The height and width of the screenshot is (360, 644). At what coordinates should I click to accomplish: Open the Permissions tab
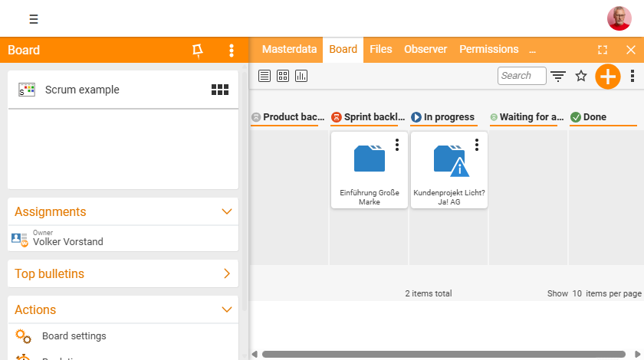point(489,49)
